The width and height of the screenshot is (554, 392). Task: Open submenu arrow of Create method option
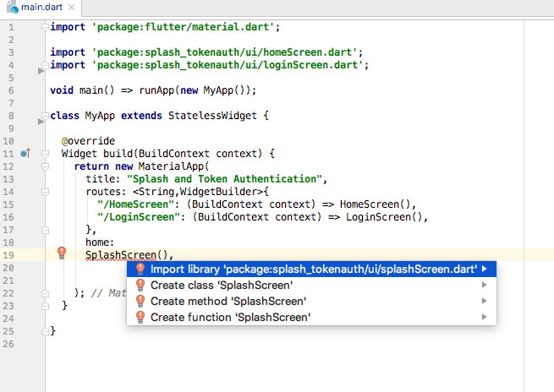pyautogui.click(x=485, y=301)
